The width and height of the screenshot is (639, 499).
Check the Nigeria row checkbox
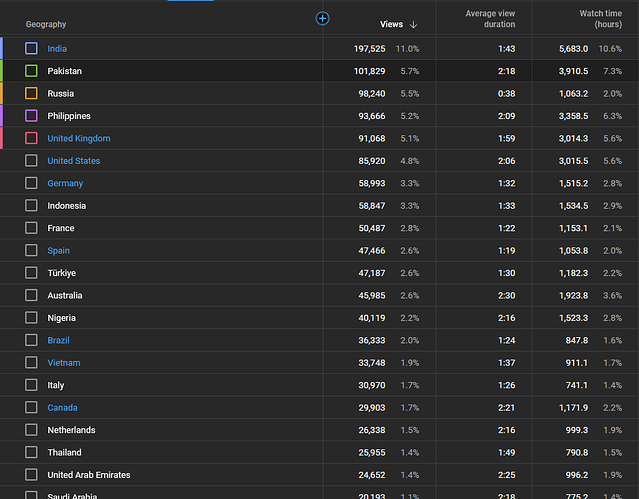click(31, 318)
